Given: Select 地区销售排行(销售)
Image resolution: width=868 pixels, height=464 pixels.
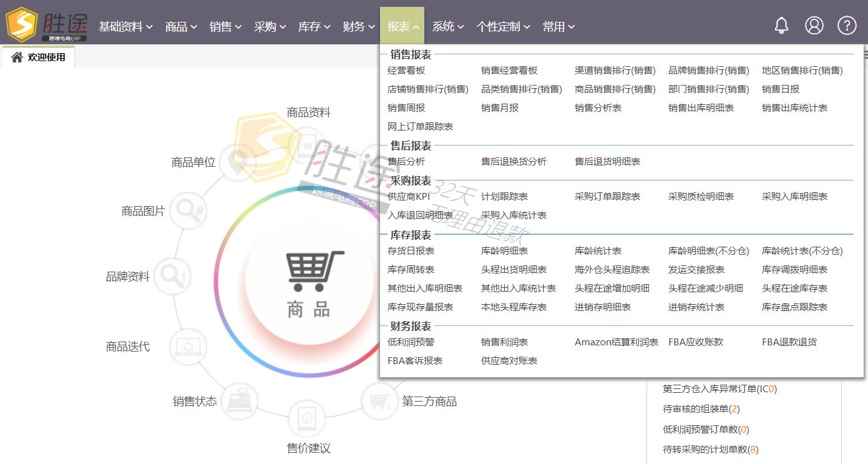Looking at the screenshot, I should [802, 71].
